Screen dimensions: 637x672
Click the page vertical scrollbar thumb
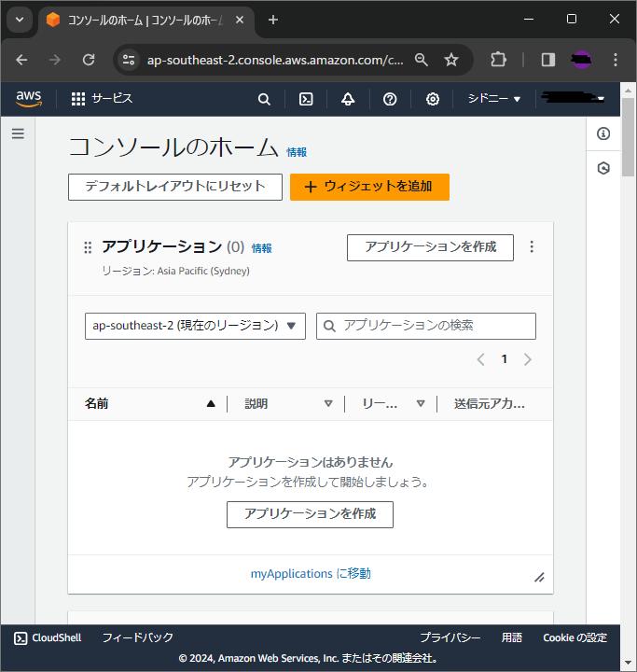(x=628, y=137)
